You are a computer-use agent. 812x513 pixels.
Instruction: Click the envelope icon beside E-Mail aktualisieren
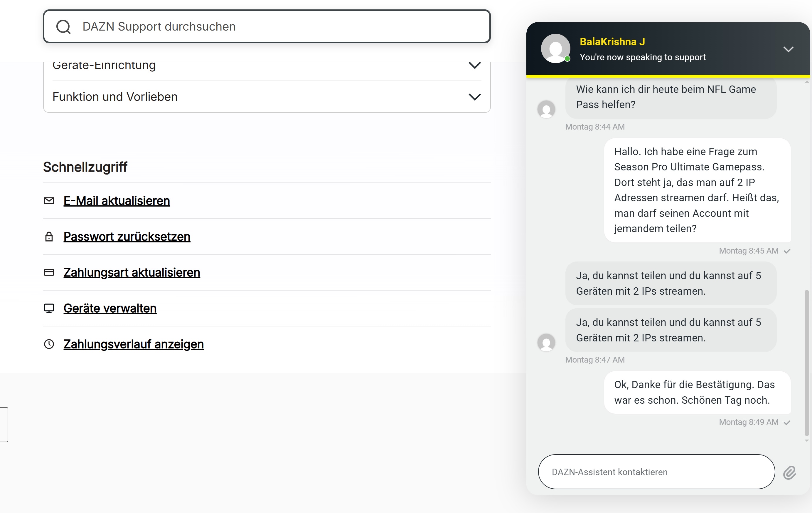coord(49,201)
